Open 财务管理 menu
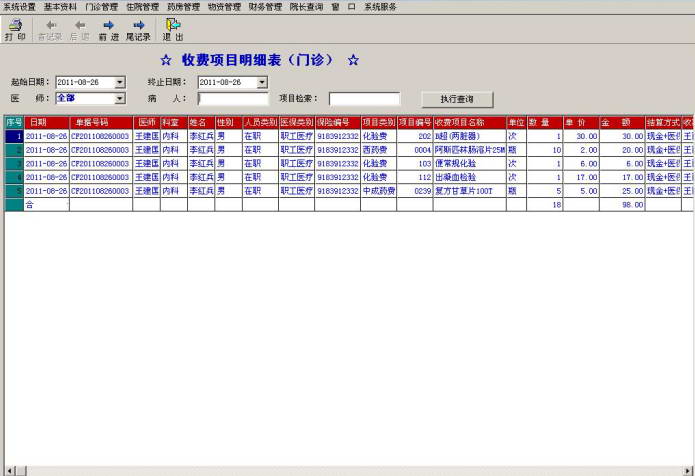695x476 pixels. [x=265, y=7]
